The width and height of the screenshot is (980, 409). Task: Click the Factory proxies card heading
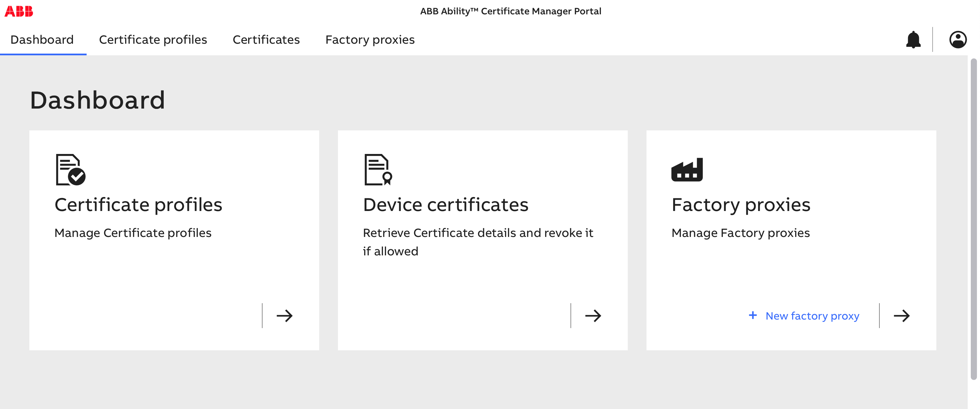pos(741,205)
